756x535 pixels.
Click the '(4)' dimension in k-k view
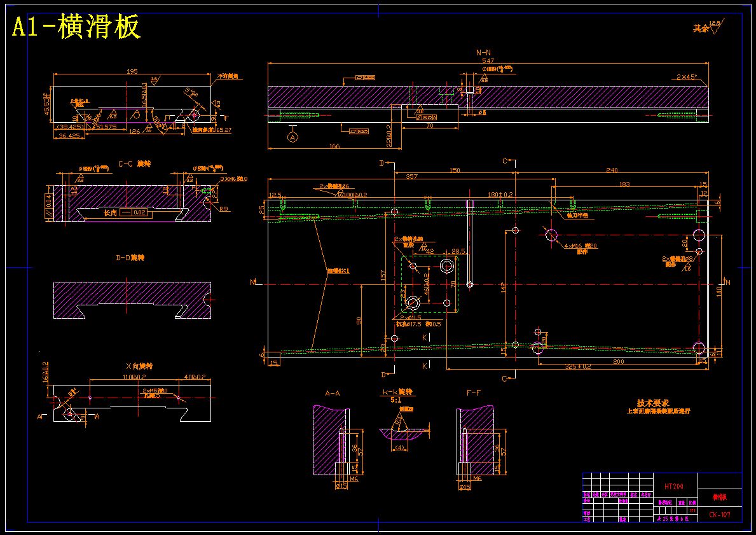(x=400, y=448)
